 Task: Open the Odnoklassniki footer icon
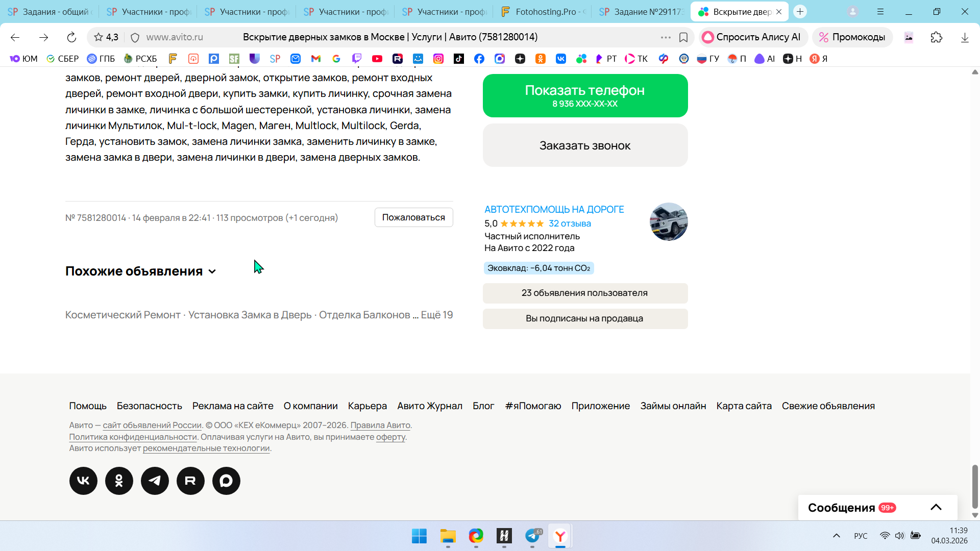coord(119,481)
